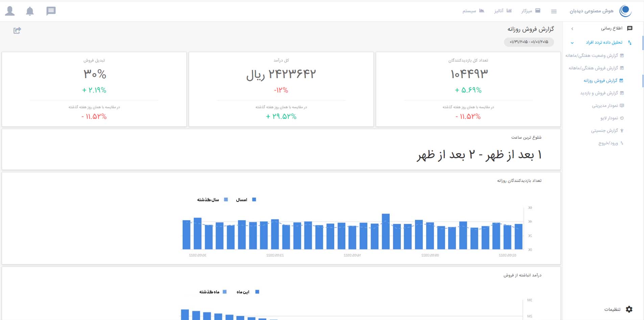Open نمودار لایو live chart item
Screen dimensions: 644x320
pyautogui.click(x=609, y=118)
